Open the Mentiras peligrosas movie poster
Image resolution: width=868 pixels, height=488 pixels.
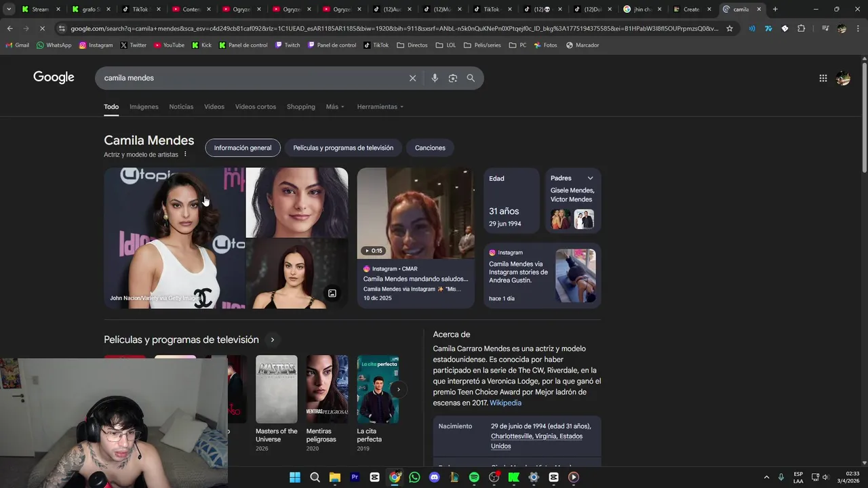click(327, 389)
